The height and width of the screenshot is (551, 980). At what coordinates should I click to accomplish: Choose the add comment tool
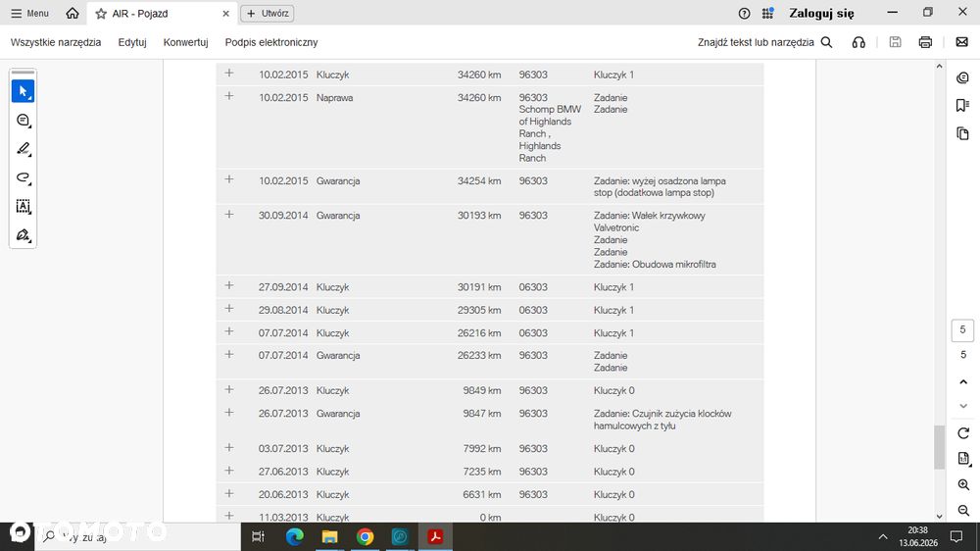[x=24, y=120]
